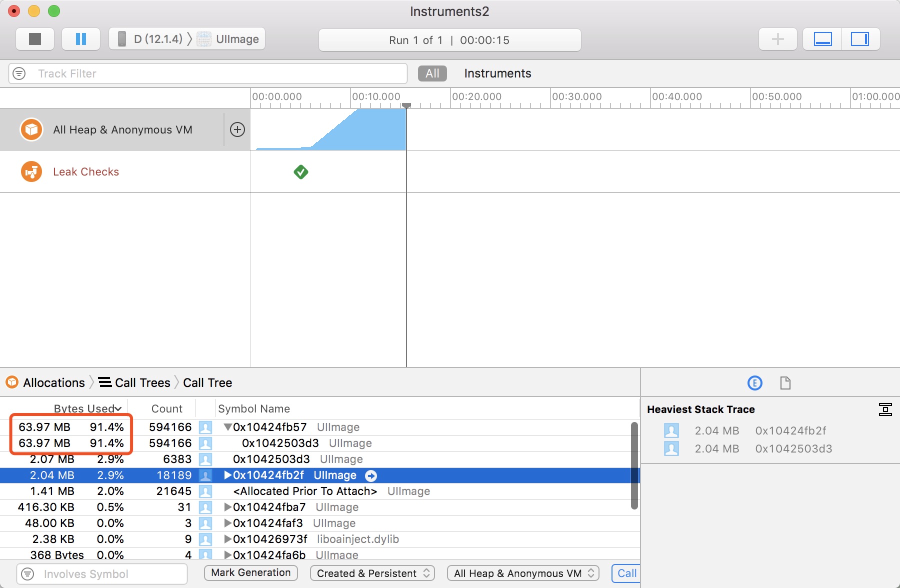Select the D (12.1.4) target device
This screenshot has height=588, width=900.
coord(150,39)
